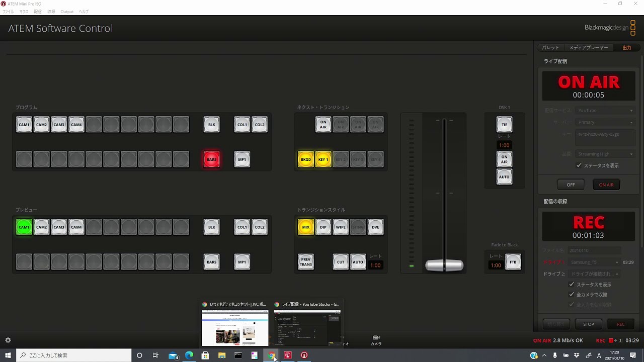This screenshot has height=362, width=644.
Task: Open the Streaming High quality dropdown
Action: 605,154
